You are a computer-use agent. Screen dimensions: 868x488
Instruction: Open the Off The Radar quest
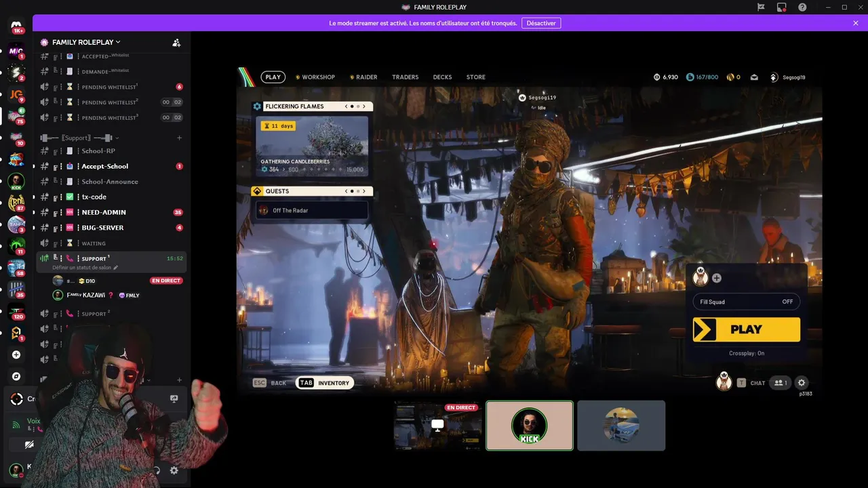click(312, 210)
